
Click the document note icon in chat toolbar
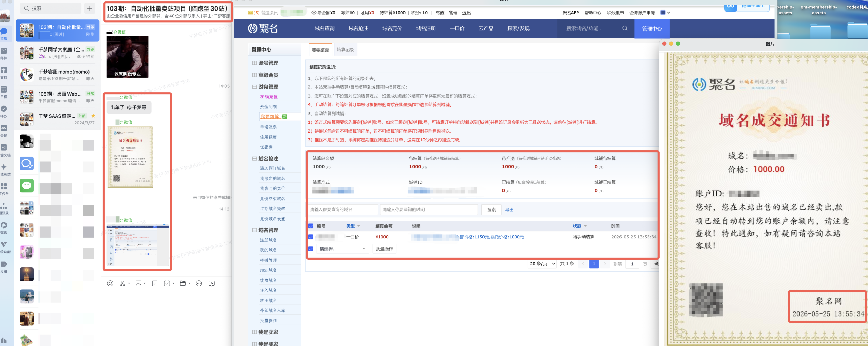coord(155,283)
